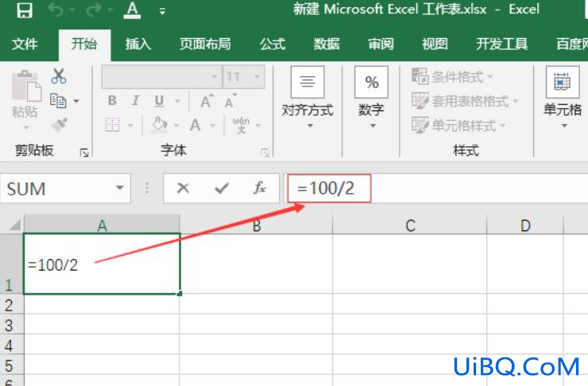The width and height of the screenshot is (588, 386).
Task: Click the Redo arrow icon
Action: pos(94,10)
